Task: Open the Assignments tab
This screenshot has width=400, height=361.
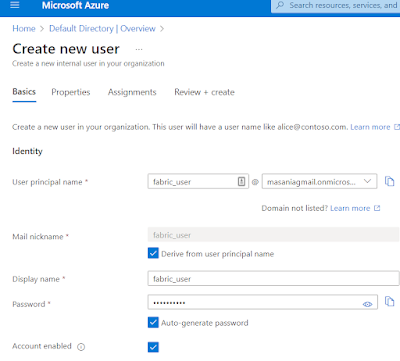Action: pyautogui.click(x=132, y=92)
